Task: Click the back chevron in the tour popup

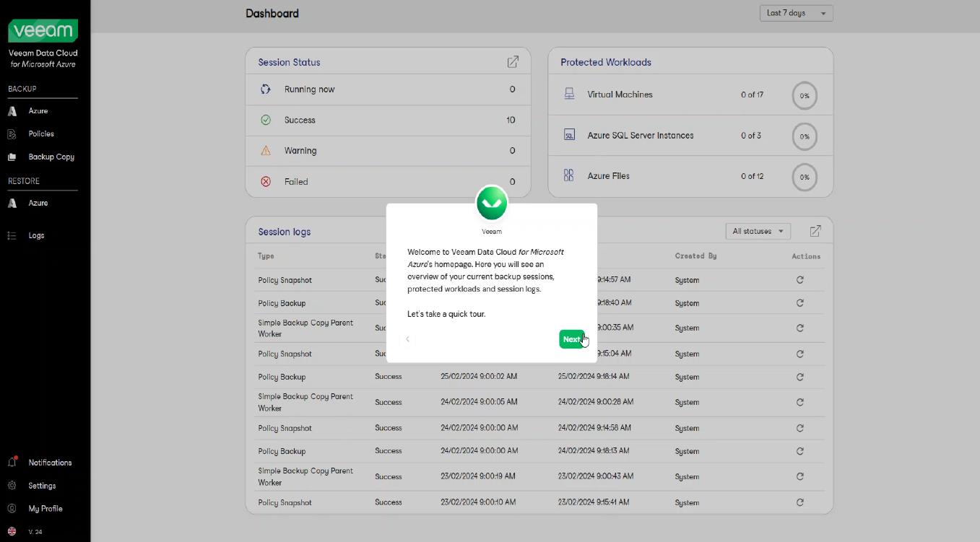Action: click(407, 339)
